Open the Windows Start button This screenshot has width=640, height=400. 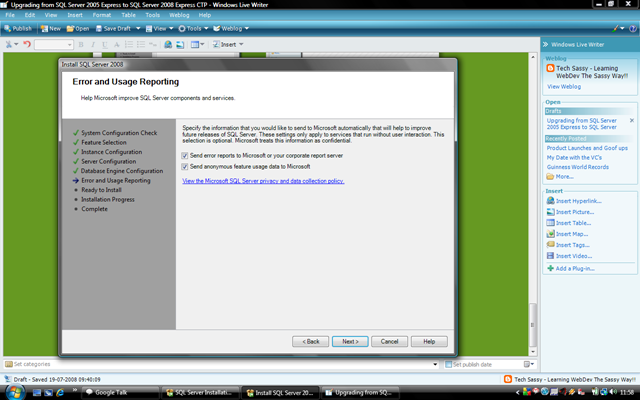coord(15,392)
